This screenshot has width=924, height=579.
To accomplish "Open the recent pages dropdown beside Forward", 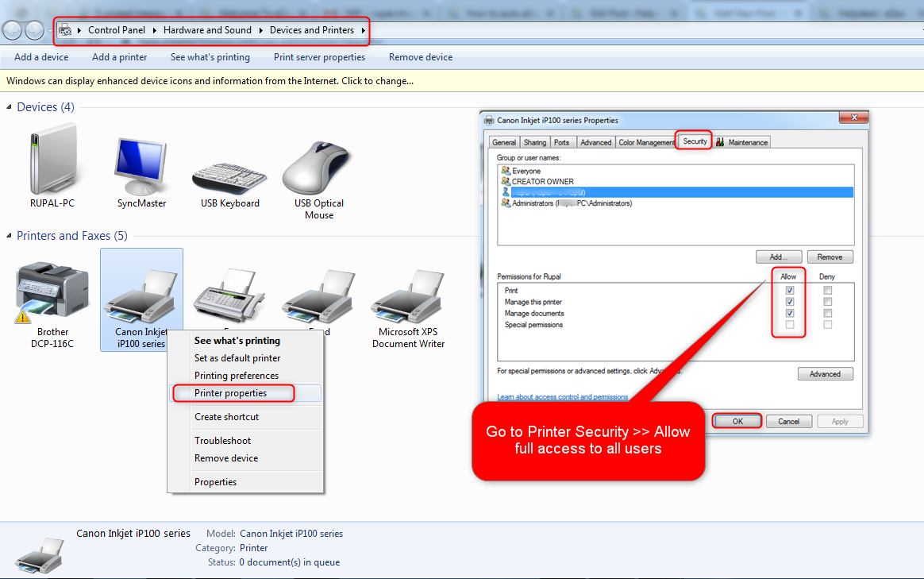I will coord(49,30).
